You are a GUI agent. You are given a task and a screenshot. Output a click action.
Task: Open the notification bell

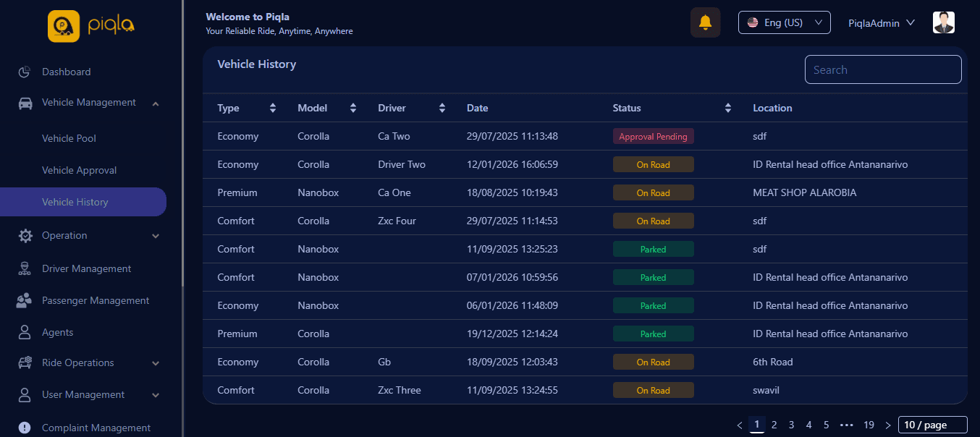(706, 22)
